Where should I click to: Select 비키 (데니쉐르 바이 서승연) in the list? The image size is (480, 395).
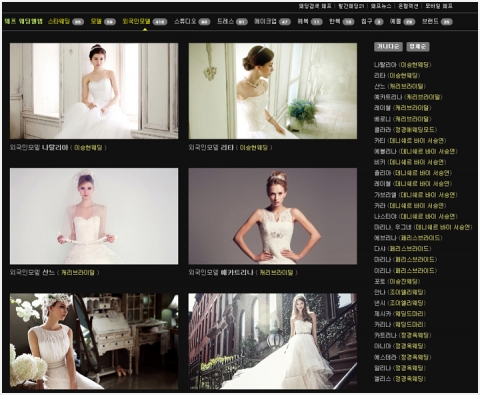pos(410,162)
